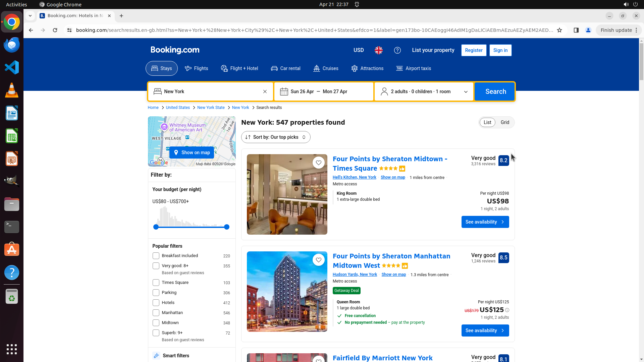Screen dimensions: 644x362
Task: Select the Grid view option
Action: 505,122
